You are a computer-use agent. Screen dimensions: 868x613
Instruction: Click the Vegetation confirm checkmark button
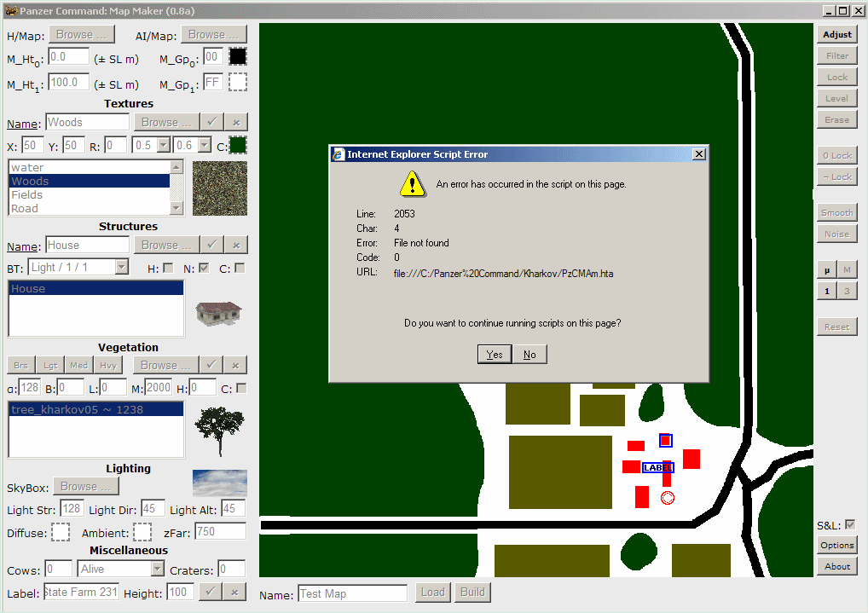point(211,365)
